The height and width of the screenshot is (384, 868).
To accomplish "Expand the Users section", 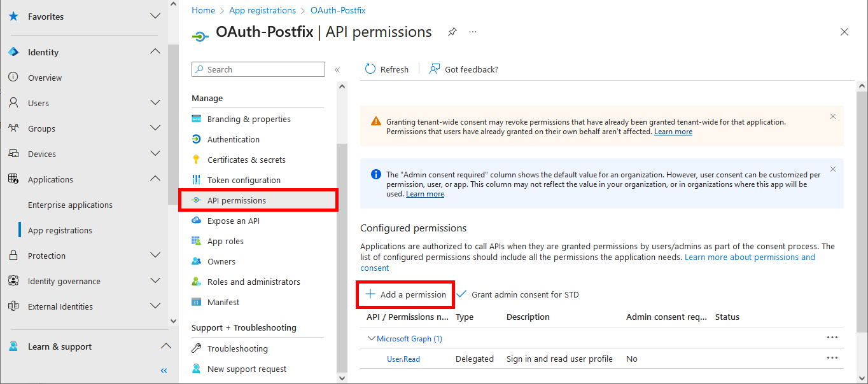I will [155, 102].
